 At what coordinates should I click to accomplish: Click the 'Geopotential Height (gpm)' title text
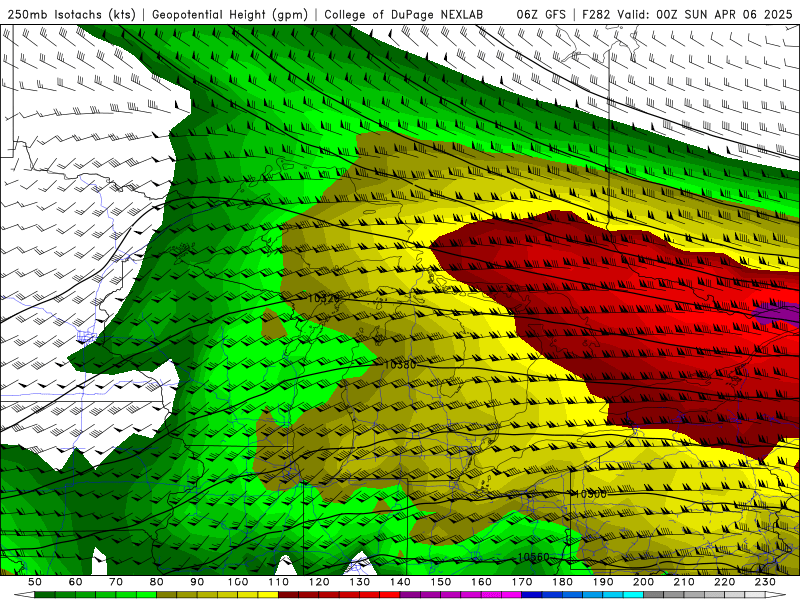230,14
